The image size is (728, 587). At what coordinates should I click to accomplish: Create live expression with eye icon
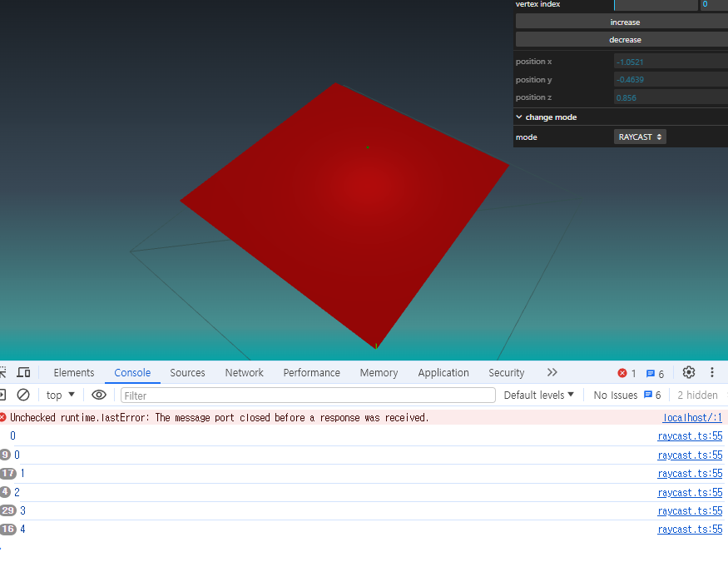click(x=99, y=395)
